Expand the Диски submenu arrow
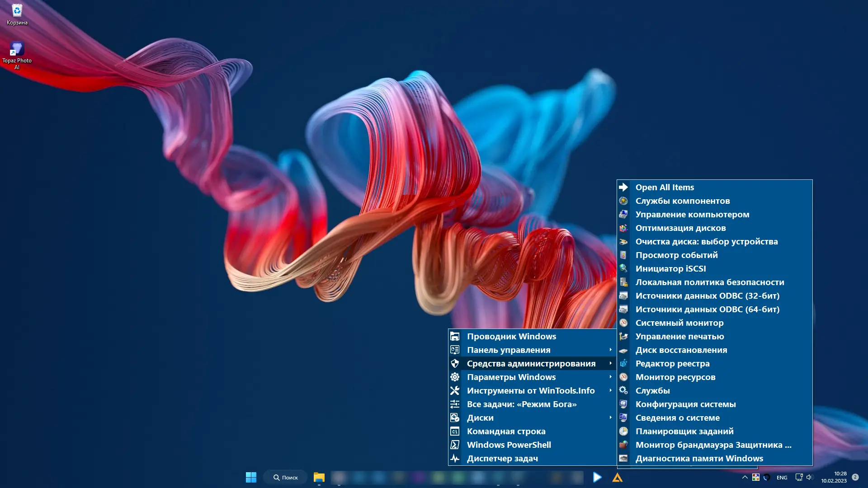 click(x=610, y=418)
